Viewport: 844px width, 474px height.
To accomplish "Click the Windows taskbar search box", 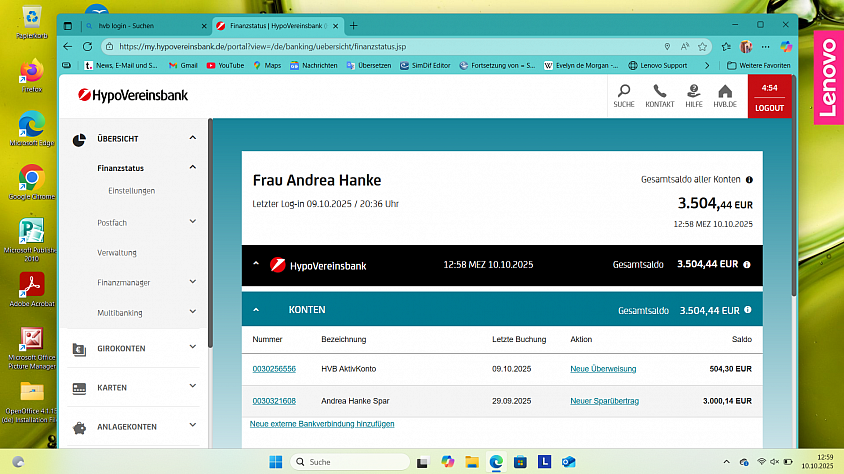I will tap(350, 462).
